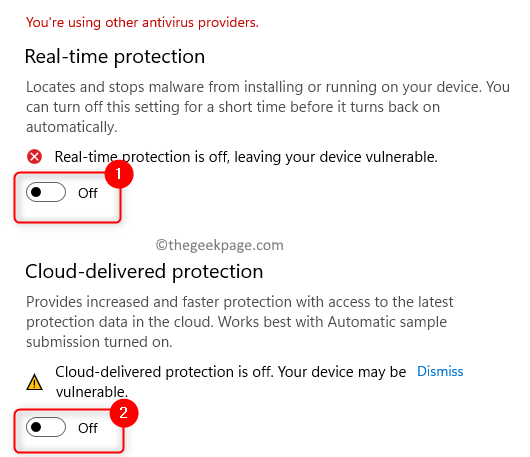Click the Real-time protection heading
Screen dimensions: 530x457
click(115, 57)
